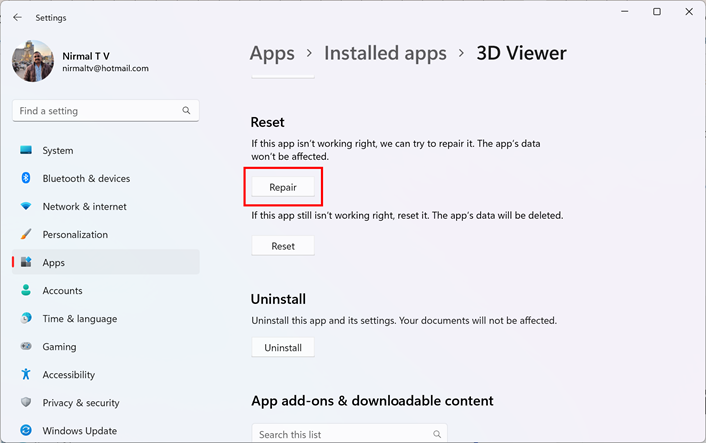The height and width of the screenshot is (443, 706).
Task: Open Network & internet settings
Action: pos(106,206)
